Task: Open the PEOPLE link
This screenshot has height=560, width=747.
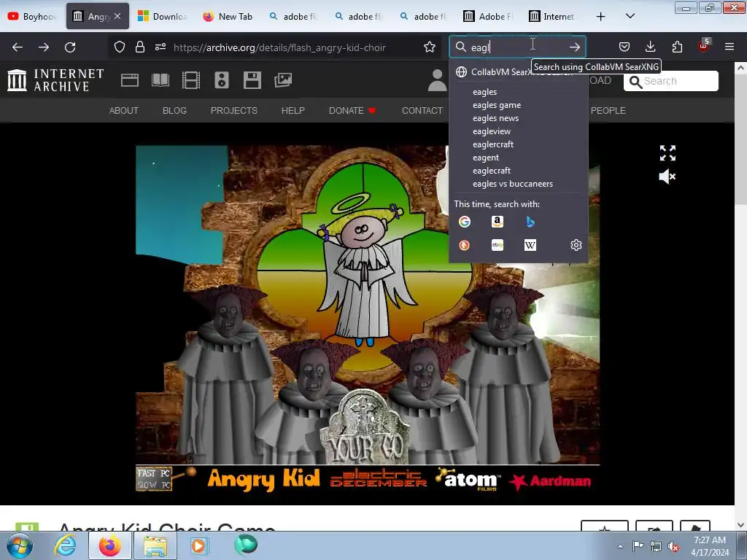Action: coord(608,111)
